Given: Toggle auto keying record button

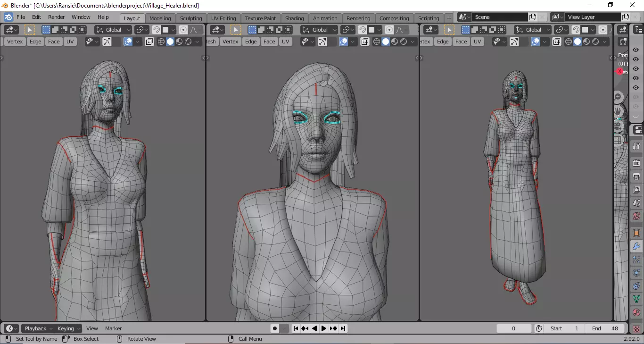Looking at the screenshot, I should [275, 328].
